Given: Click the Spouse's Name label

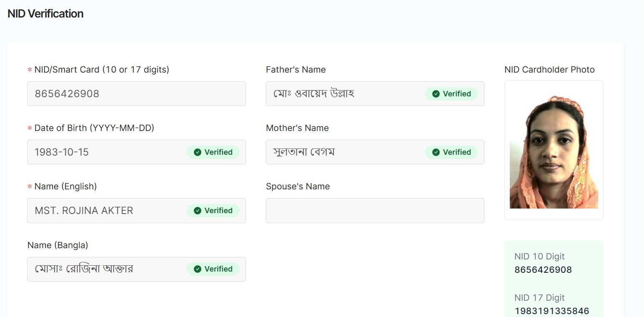Looking at the screenshot, I should tap(298, 186).
